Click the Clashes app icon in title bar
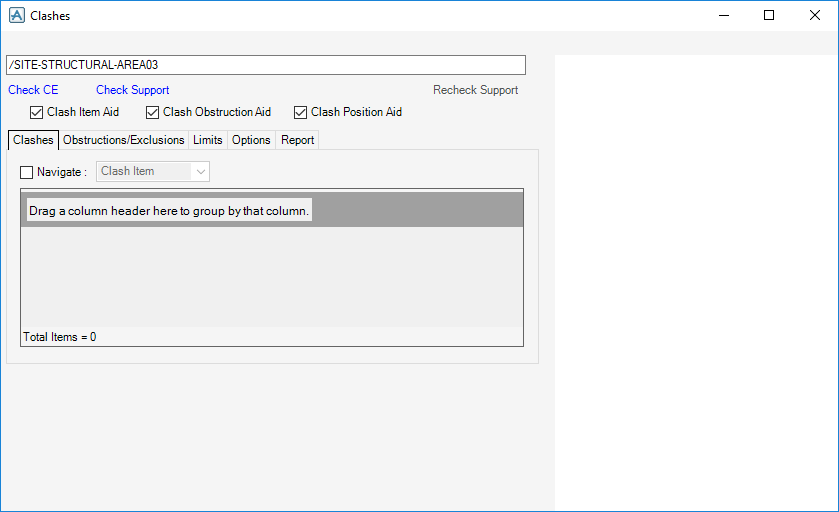The width and height of the screenshot is (839, 512). click(17, 16)
